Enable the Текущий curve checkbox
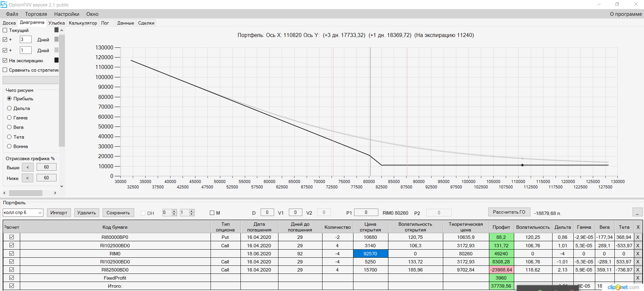The image size is (644, 291). (5, 30)
